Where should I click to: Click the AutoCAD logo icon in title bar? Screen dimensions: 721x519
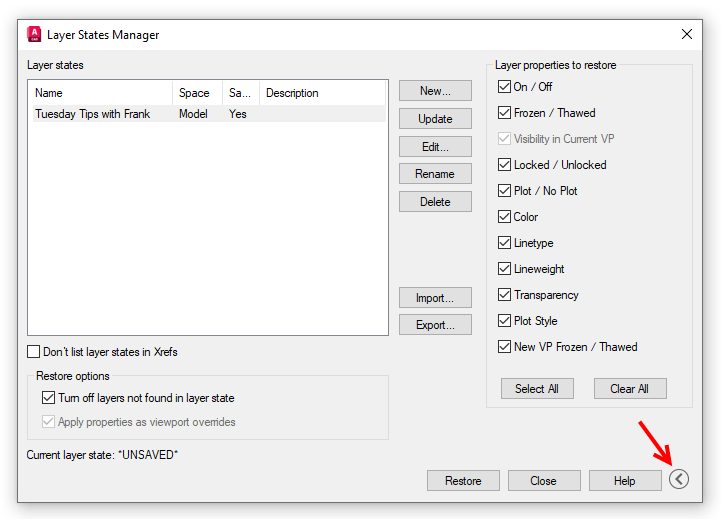35,34
